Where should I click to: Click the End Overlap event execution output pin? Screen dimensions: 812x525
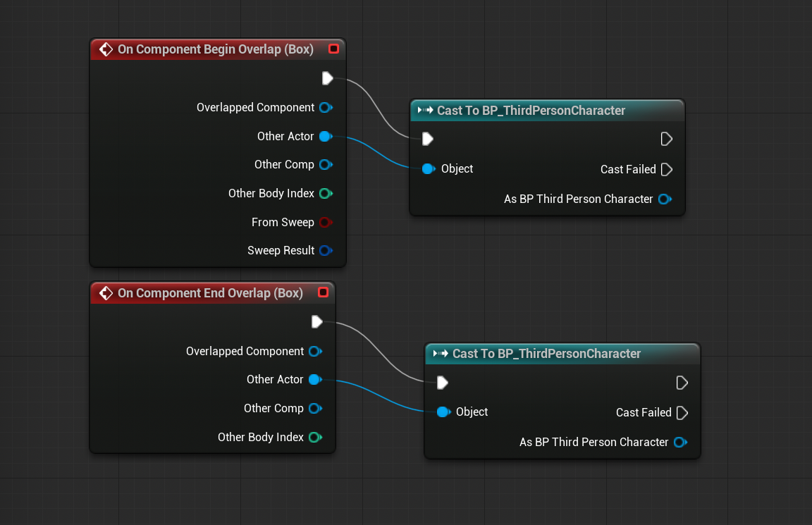316,322
